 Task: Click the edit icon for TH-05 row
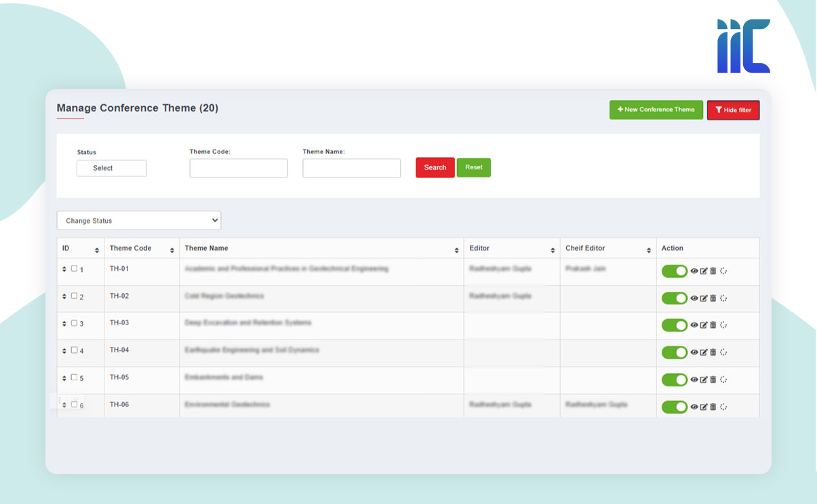[704, 379]
